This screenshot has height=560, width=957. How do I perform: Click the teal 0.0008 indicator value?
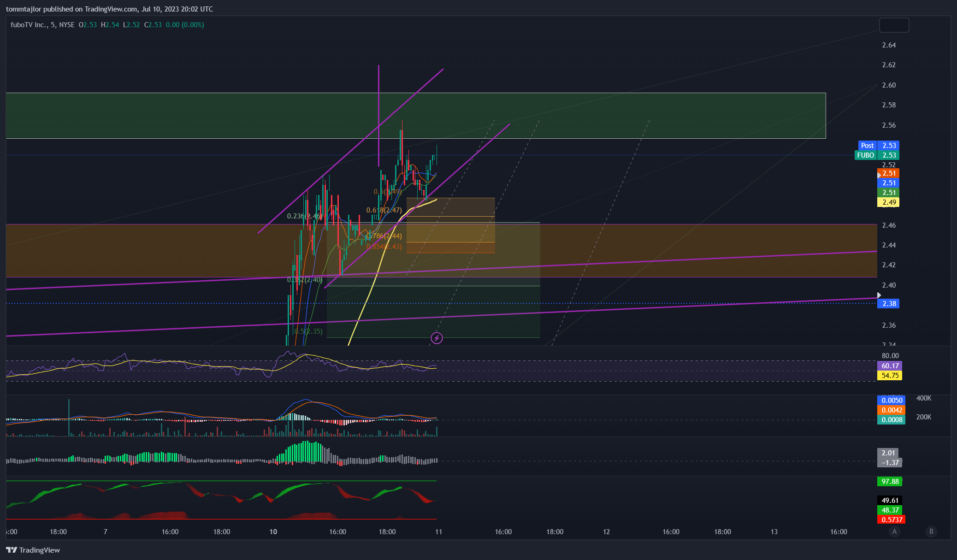pyautogui.click(x=892, y=420)
